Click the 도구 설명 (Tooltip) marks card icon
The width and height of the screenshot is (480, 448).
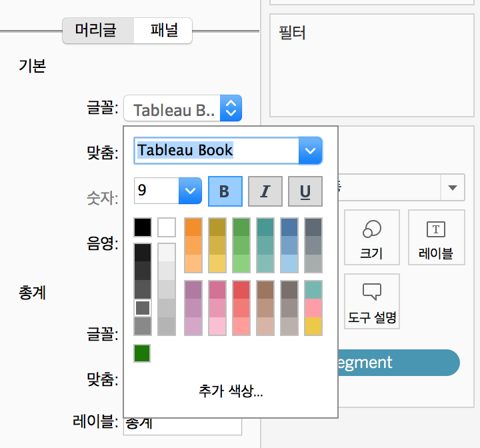click(371, 301)
